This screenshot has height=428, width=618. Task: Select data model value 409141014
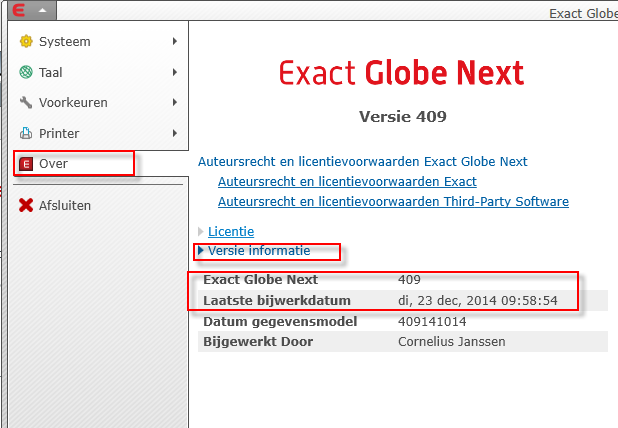432,322
